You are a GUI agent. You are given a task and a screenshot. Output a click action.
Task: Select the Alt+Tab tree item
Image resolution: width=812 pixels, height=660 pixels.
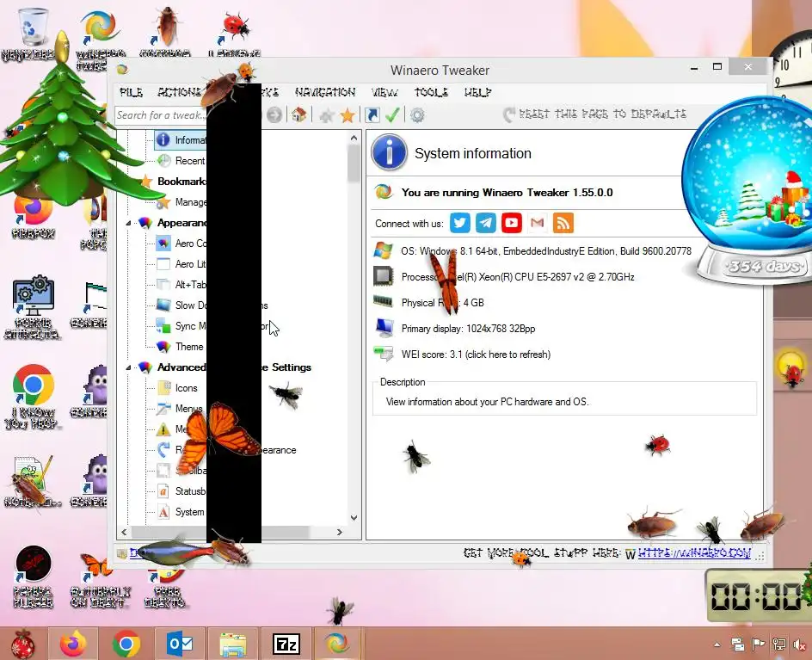[x=190, y=285]
